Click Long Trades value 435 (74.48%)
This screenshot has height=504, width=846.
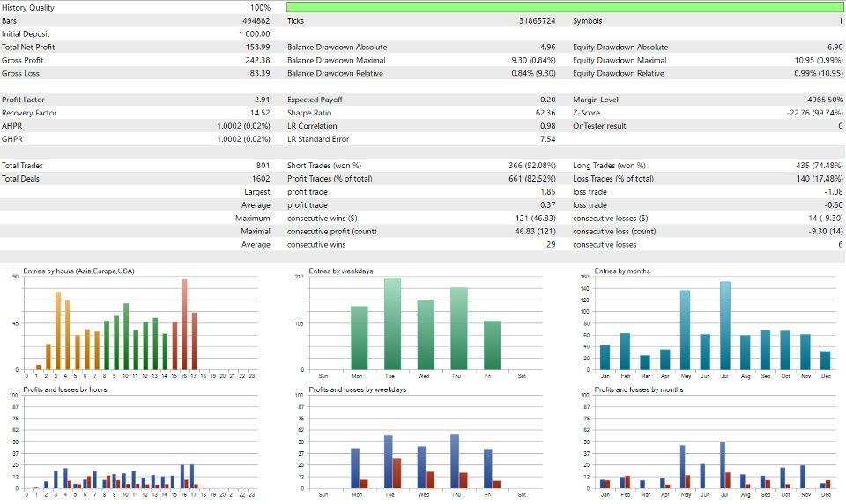click(819, 166)
